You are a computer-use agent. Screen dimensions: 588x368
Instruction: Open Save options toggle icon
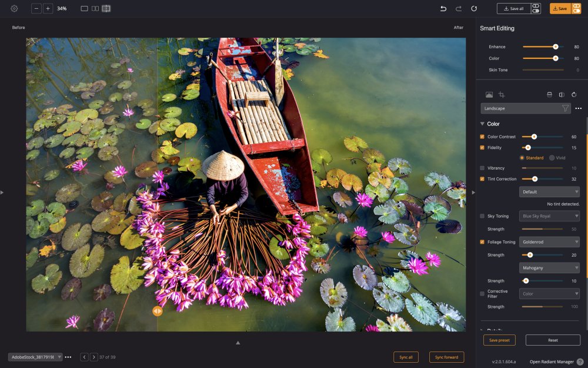point(576,8)
